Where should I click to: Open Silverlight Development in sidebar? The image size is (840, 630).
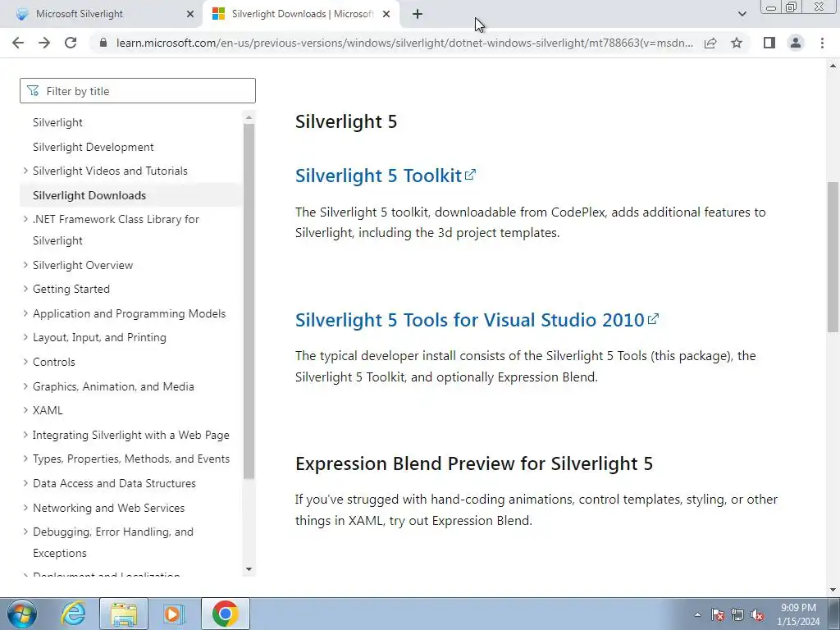(x=94, y=147)
